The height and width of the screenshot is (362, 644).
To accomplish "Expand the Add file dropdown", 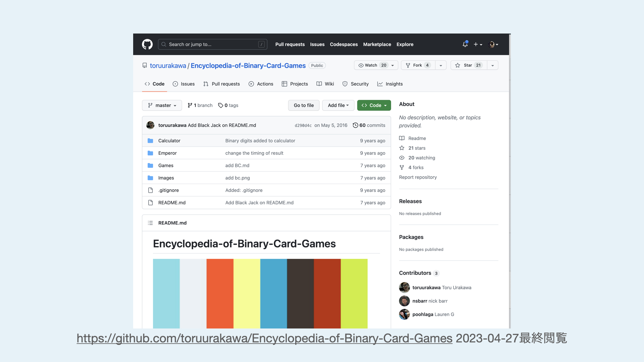I will pyautogui.click(x=338, y=105).
